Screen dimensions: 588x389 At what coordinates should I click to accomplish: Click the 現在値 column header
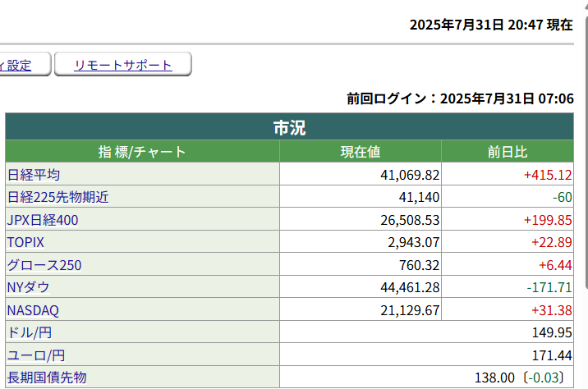pos(360,152)
